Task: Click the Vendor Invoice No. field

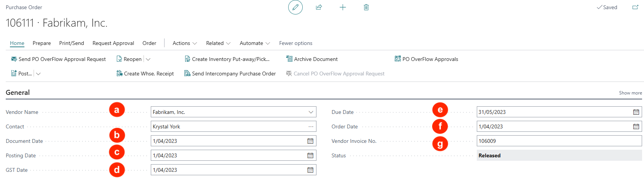Action: tap(559, 141)
